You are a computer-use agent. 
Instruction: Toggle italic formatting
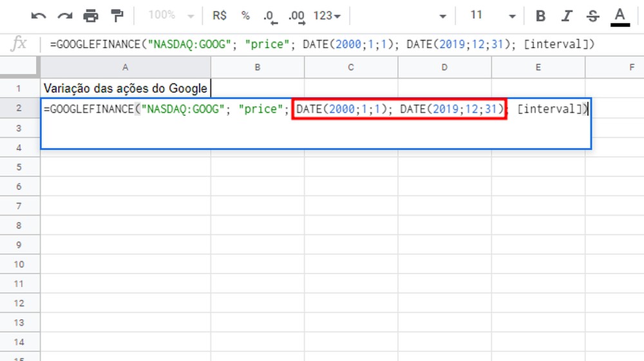567,16
